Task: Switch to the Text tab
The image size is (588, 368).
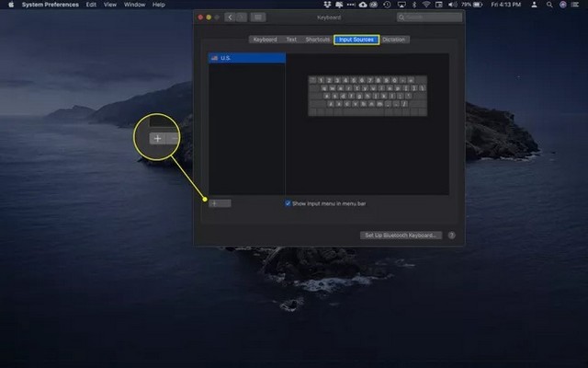Action: 291,40
